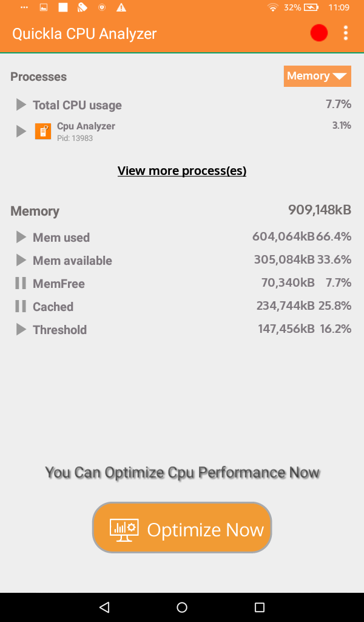This screenshot has width=364, height=622.
Task: Click the monitor icon inside Optimize Now
Action: (124, 528)
